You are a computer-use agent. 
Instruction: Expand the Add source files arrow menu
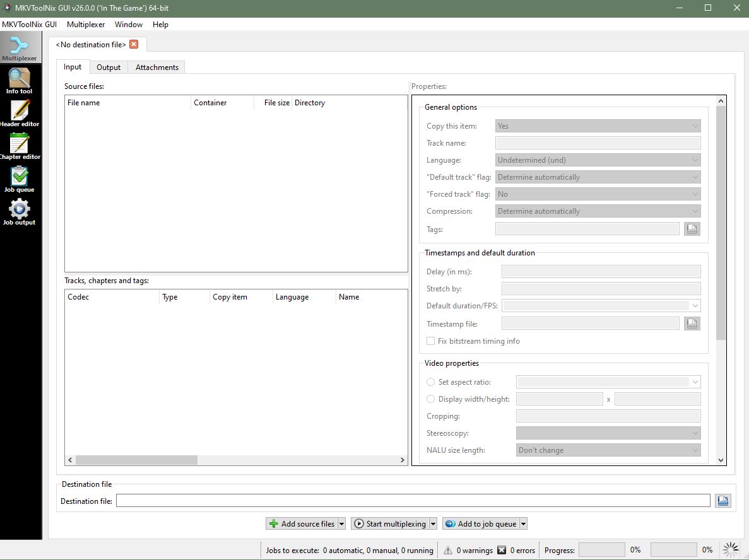click(x=341, y=523)
